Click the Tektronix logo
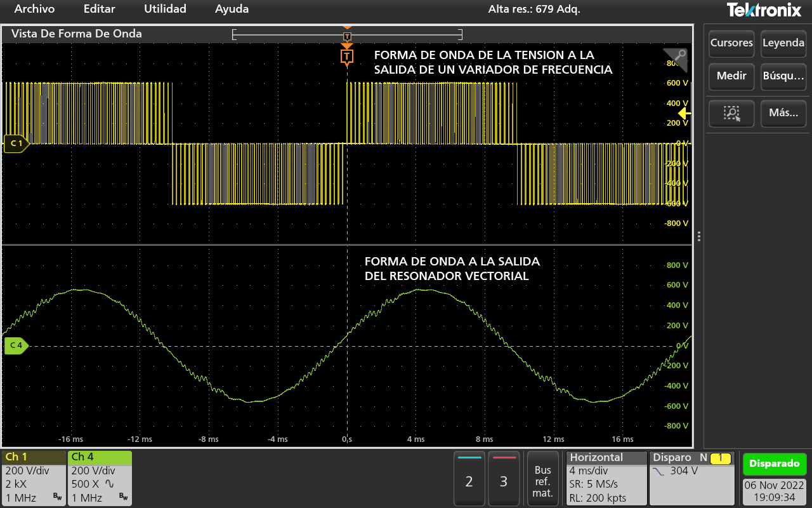Image resolution: width=812 pixels, height=508 pixels. pos(766,10)
